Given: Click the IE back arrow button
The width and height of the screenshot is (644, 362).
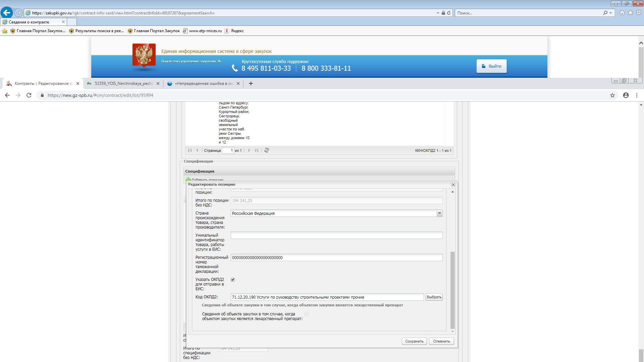Looking at the screenshot, I should pyautogui.click(x=7, y=13).
